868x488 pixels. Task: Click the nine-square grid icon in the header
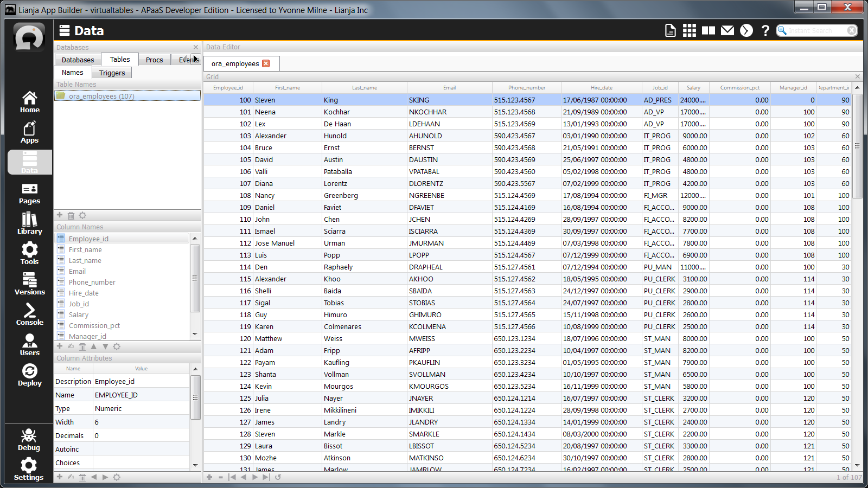tap(689, 31)
